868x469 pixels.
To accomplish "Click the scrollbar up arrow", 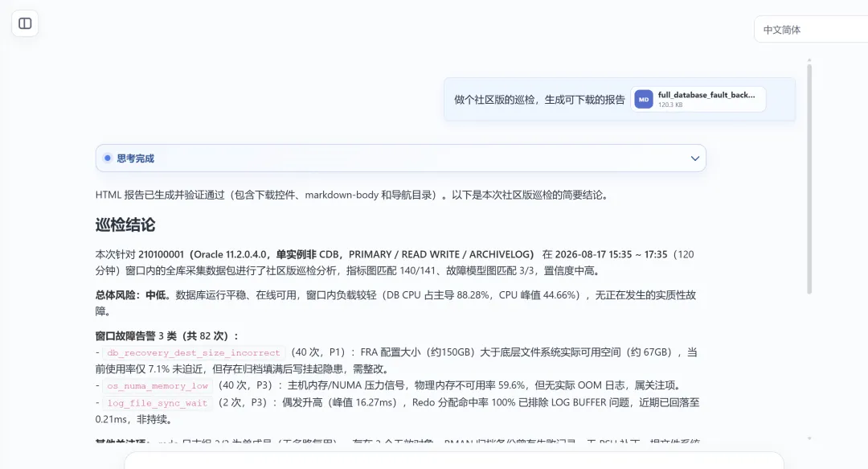I will [809, 60].
